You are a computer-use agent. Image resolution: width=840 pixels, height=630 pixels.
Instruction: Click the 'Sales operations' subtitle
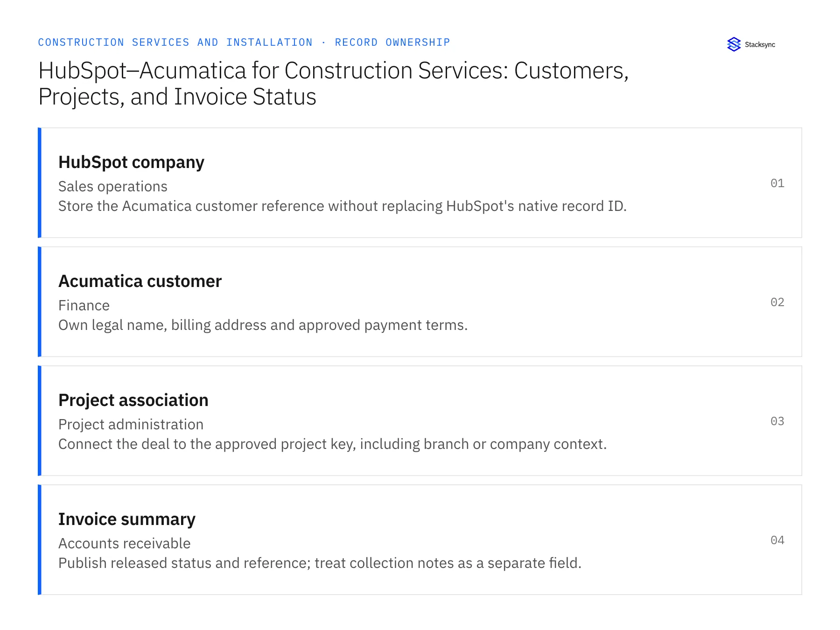112,186
